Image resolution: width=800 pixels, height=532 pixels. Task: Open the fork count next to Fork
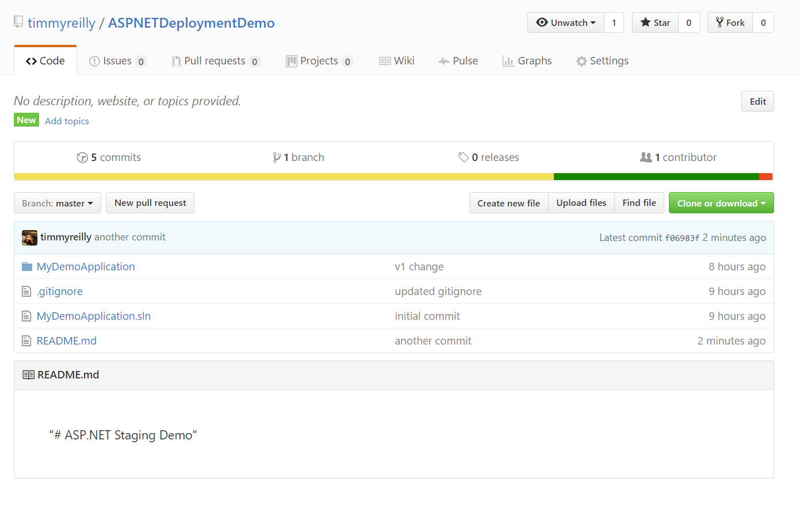pos(763,22)
